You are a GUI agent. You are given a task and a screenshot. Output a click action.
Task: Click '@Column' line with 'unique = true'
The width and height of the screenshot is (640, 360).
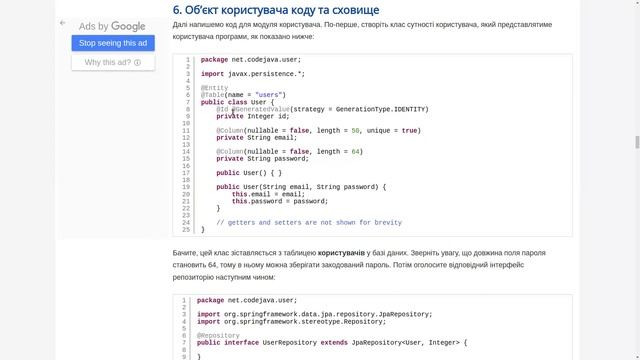[318, 131]
